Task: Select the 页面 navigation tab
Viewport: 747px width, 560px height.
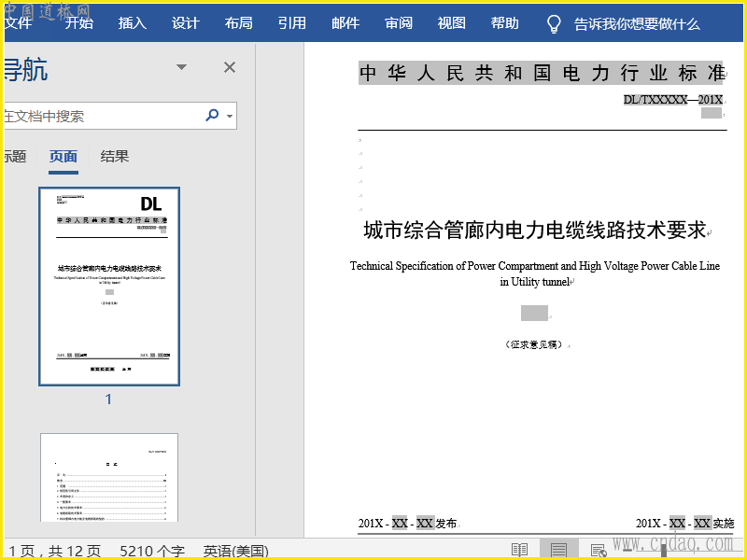Action: 63,156
